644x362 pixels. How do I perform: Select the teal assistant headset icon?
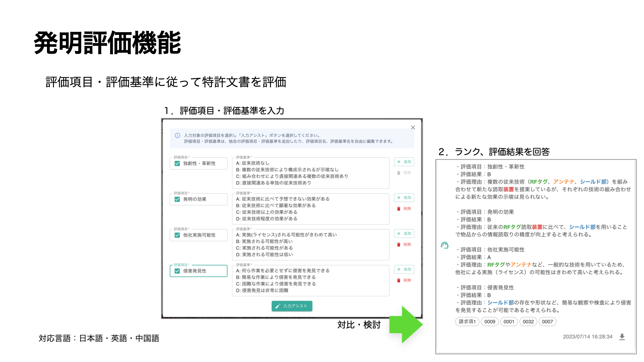click(444, 246)
